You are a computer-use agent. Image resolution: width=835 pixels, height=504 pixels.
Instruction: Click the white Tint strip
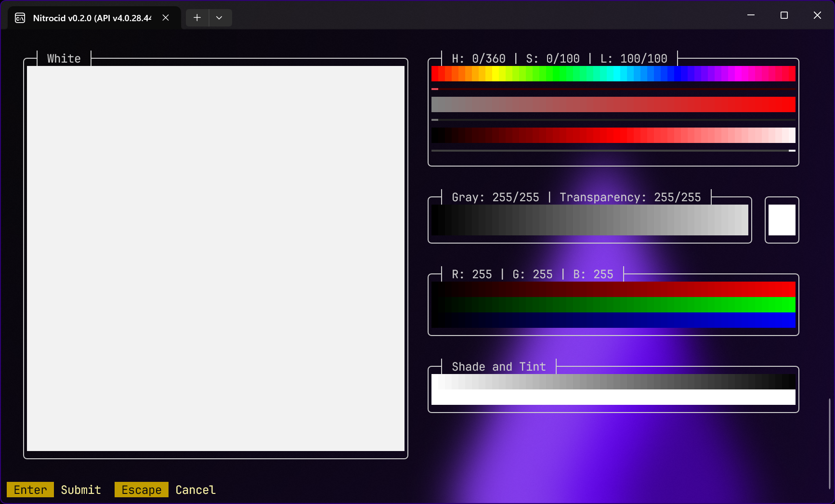[x=613, y=397]
